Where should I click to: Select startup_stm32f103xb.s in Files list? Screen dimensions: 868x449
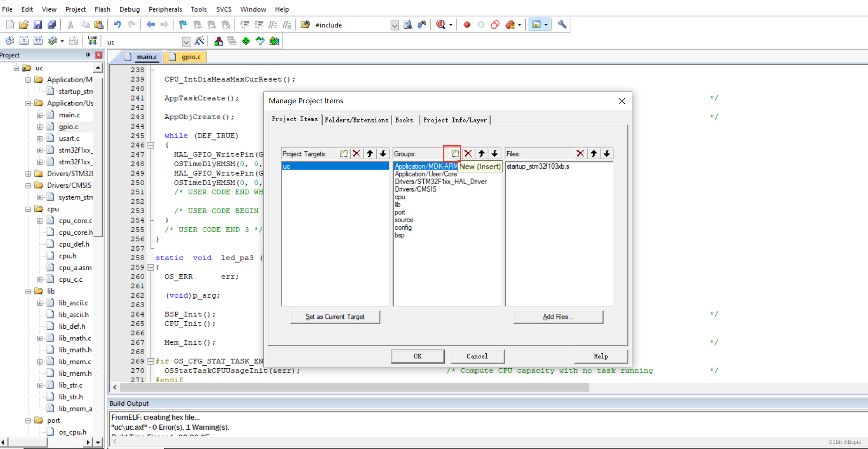click(538, 166)
